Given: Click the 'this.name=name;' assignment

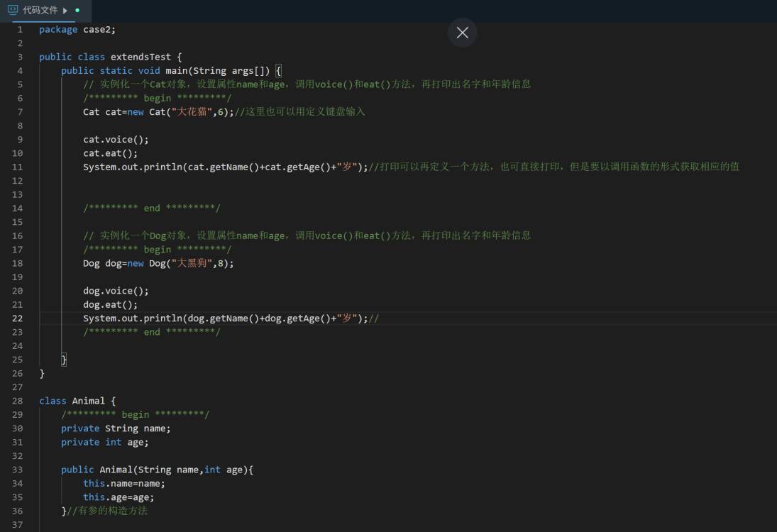Looking at the screenshot, I should click(x=124, y=484).
